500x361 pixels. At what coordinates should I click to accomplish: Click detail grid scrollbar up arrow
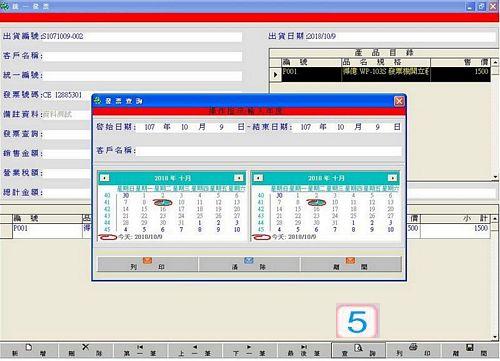coord(495,219)
